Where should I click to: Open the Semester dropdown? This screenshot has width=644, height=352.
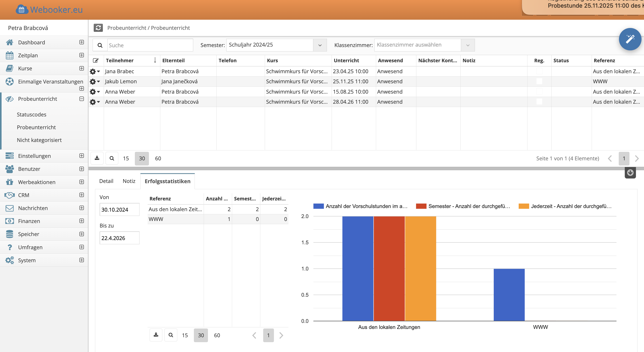(x=320, y=45)
